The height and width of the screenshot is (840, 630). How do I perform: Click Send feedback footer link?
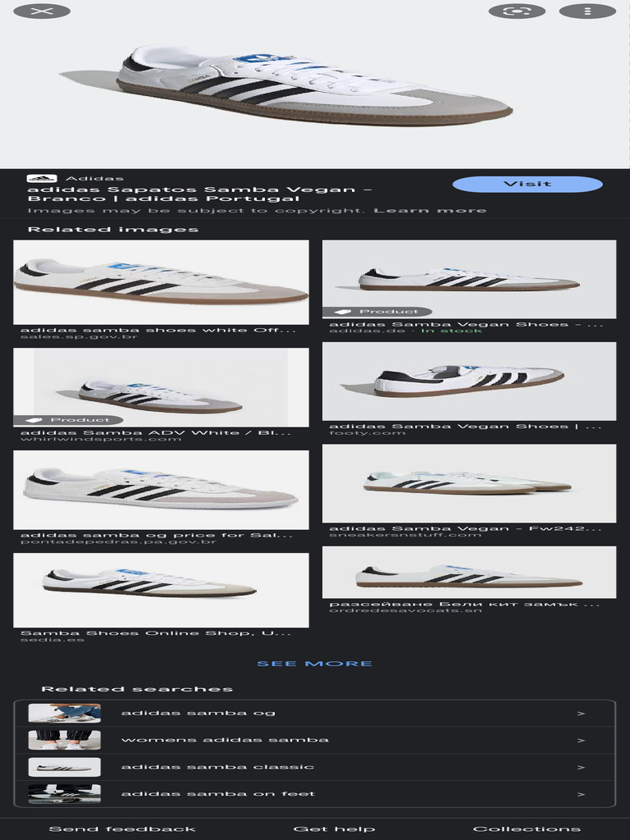click(x=122, y=829)
